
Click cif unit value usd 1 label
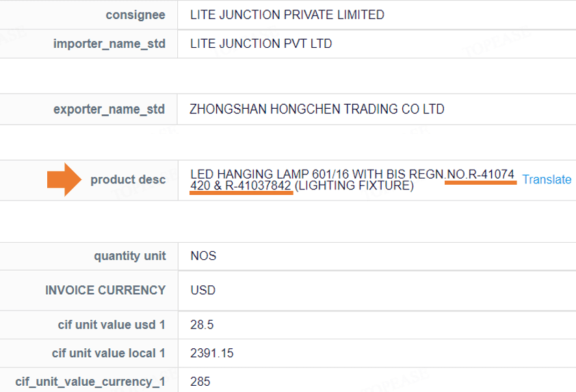[112, 324]
